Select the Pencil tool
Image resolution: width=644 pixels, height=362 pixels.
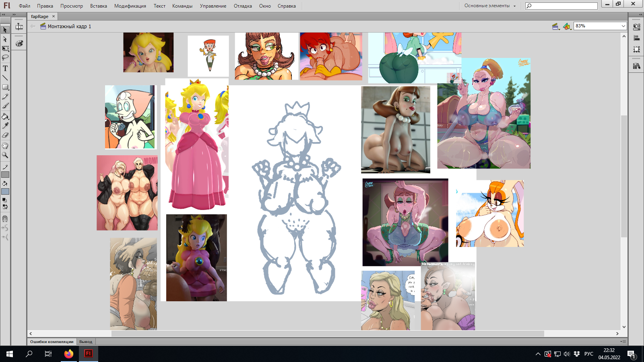click(5, 96)
